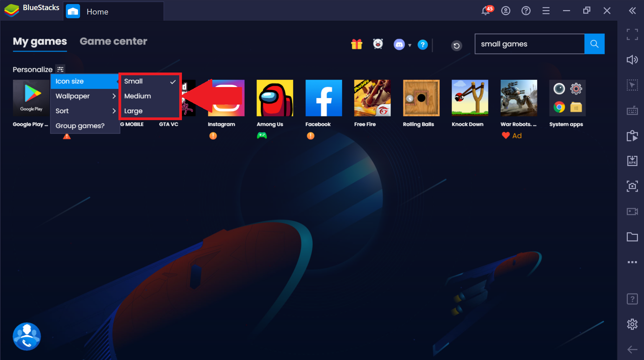644x360 pixels.
Task: Open the Discord icon
Action: pos(399,45)
